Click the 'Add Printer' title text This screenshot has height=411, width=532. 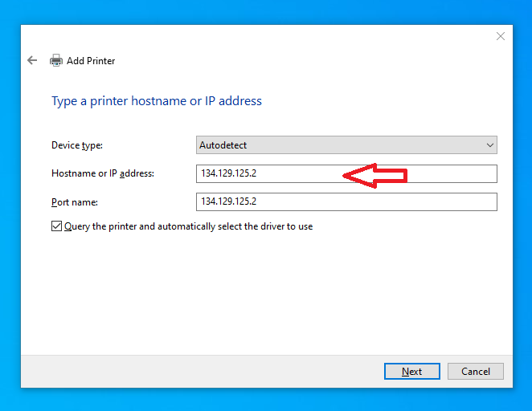coord(91,60)
